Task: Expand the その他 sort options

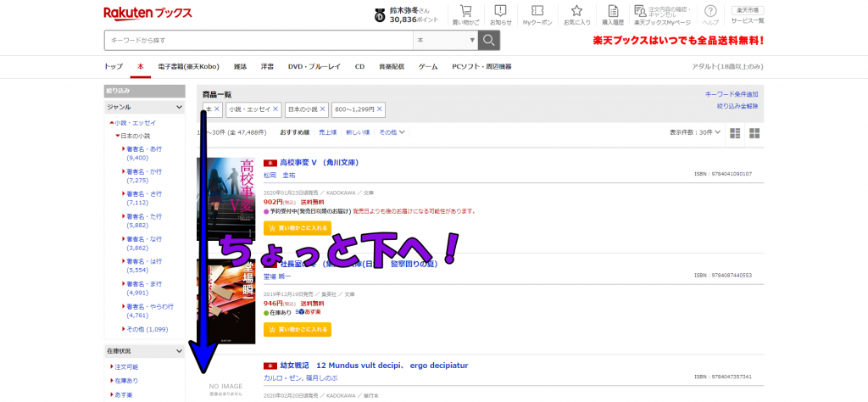Action: 392,132
